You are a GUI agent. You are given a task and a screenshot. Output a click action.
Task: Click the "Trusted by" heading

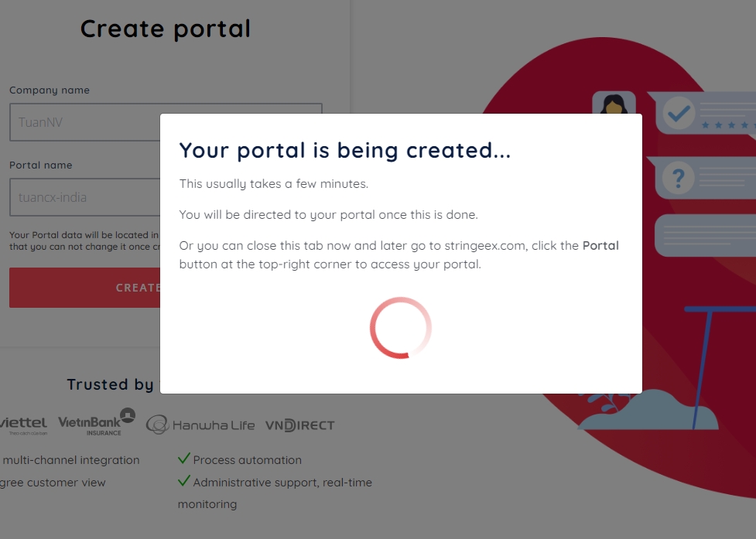tap(110, 384)
